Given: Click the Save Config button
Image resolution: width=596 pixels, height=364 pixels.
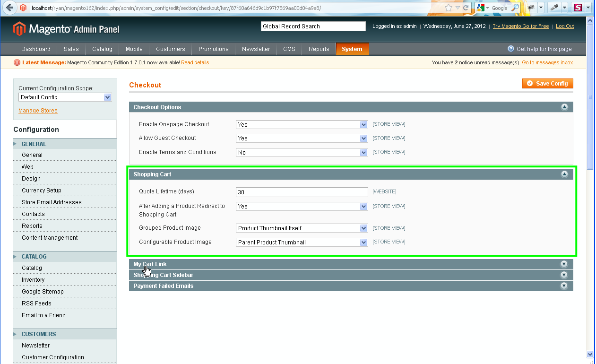Looking at the screenshot, I should tap(548, 84).
